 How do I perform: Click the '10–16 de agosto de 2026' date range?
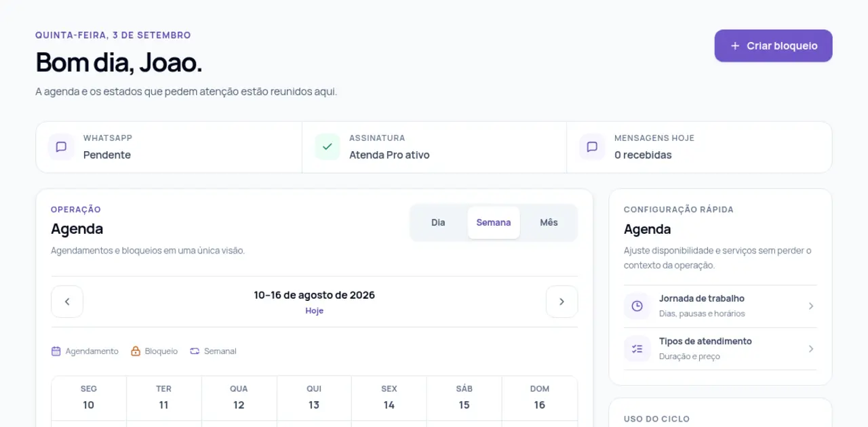pyautogui.click(x=314, y=295)
